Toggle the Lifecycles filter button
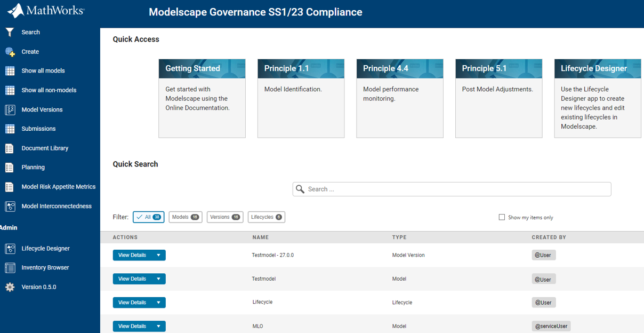 click(x=266, y=217)
